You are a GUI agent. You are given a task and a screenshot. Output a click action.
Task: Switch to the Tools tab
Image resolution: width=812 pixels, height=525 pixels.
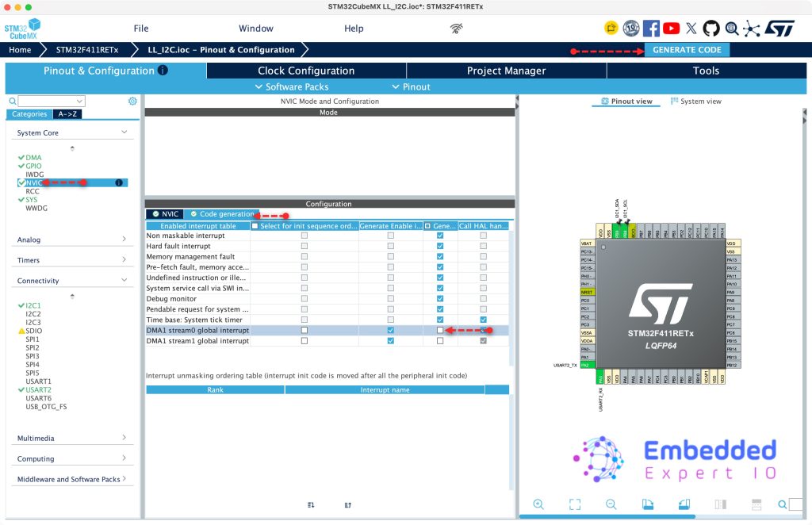point(707,71)
